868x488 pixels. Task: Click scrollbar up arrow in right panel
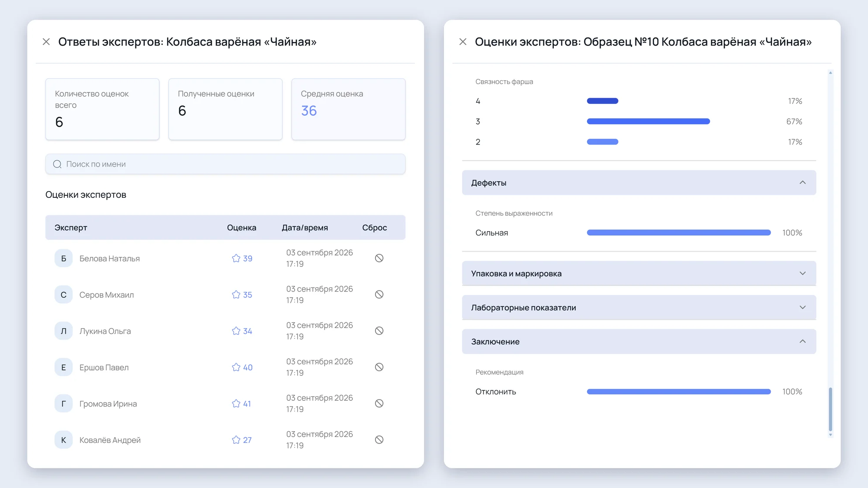(830, 73)
